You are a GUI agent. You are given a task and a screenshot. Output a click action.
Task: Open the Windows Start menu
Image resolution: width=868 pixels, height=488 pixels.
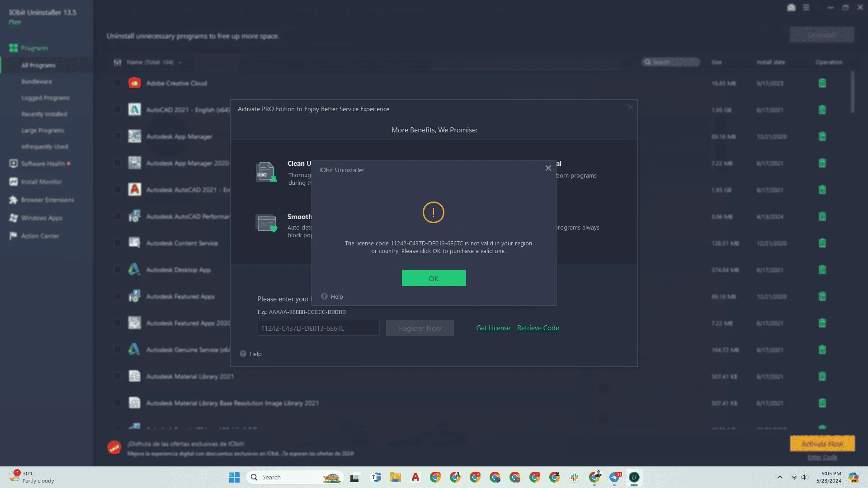[234, 477]
